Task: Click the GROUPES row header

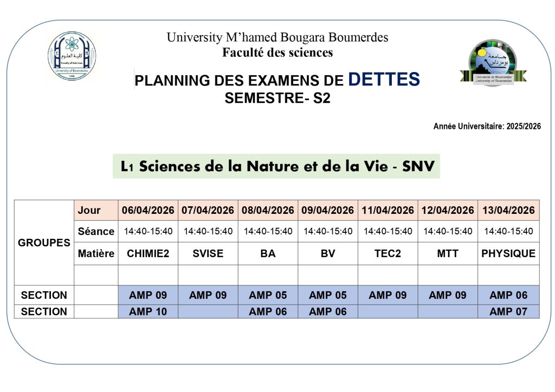Action: 44,243
